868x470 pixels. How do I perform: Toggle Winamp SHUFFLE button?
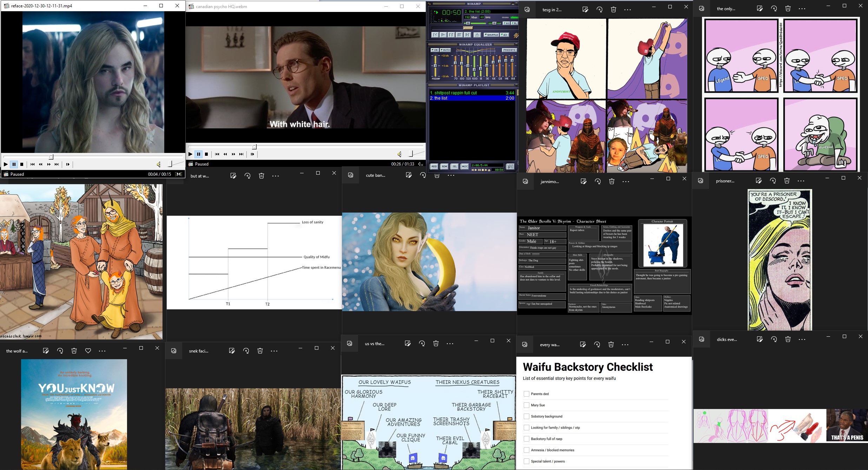click(491, 35)
